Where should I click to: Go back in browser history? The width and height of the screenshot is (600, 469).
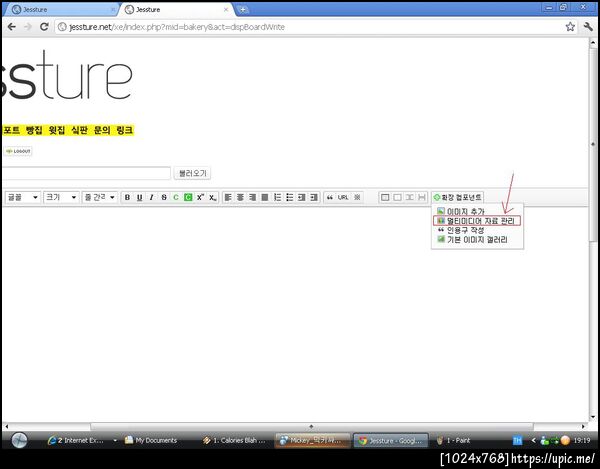click(12, 27)
